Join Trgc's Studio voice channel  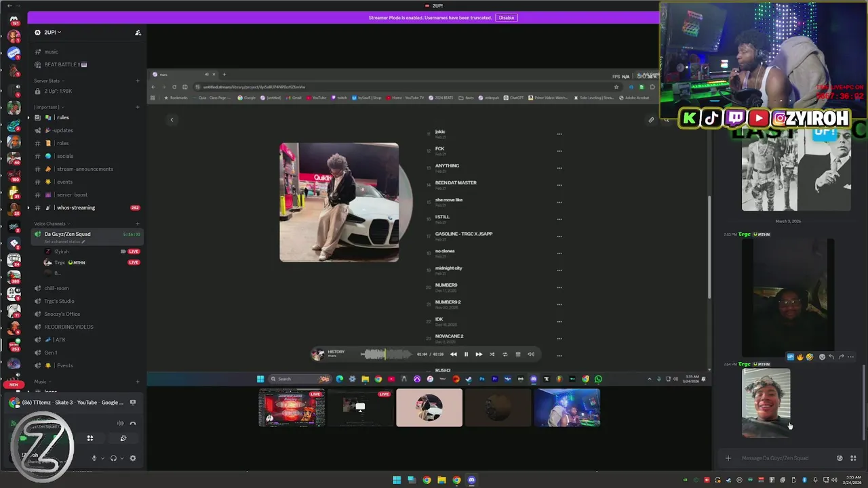[87, 301]
